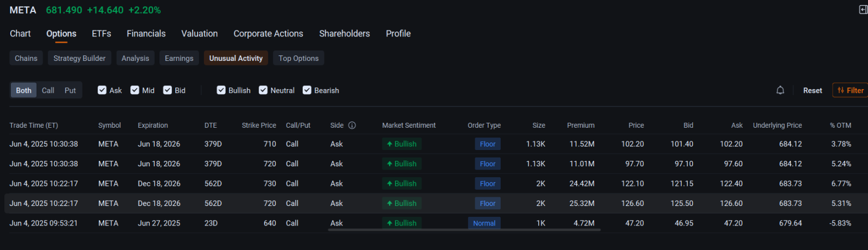Open the ETFs tab
The width and height of the screenshot is (868, 250).
[x=101, y=34]
